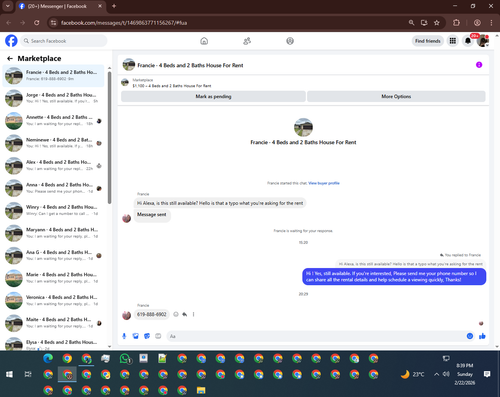The height and width of the screenshot is (397, 500).
Task: Open the Chrome three-dot menu
Action: point(491,23)
